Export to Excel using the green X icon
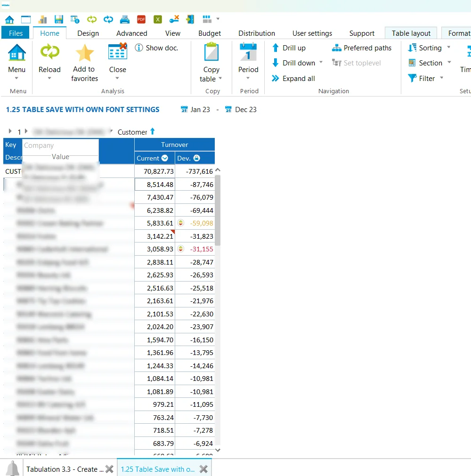This screenshot has height=476, width=471. pos(158,19)
